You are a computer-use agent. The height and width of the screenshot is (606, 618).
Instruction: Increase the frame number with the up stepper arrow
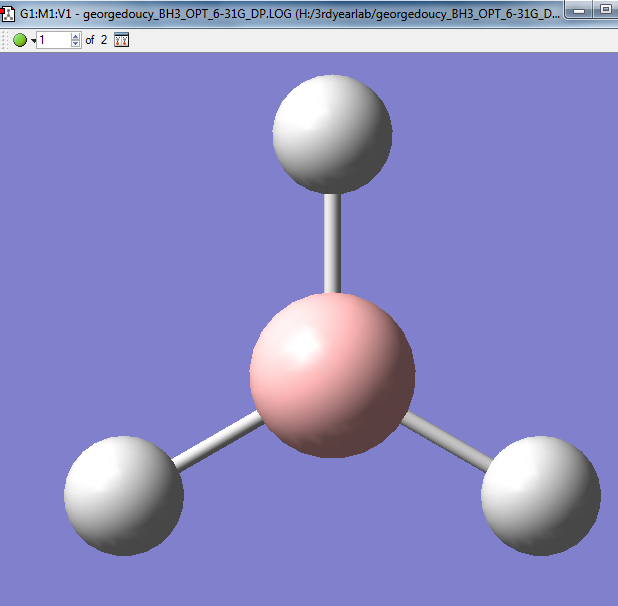76,36
